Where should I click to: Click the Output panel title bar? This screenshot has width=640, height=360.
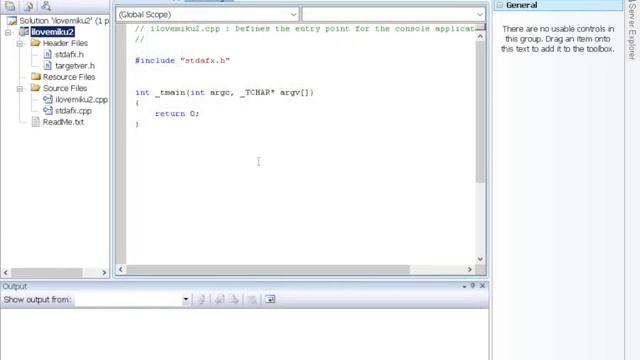(244, 286)
